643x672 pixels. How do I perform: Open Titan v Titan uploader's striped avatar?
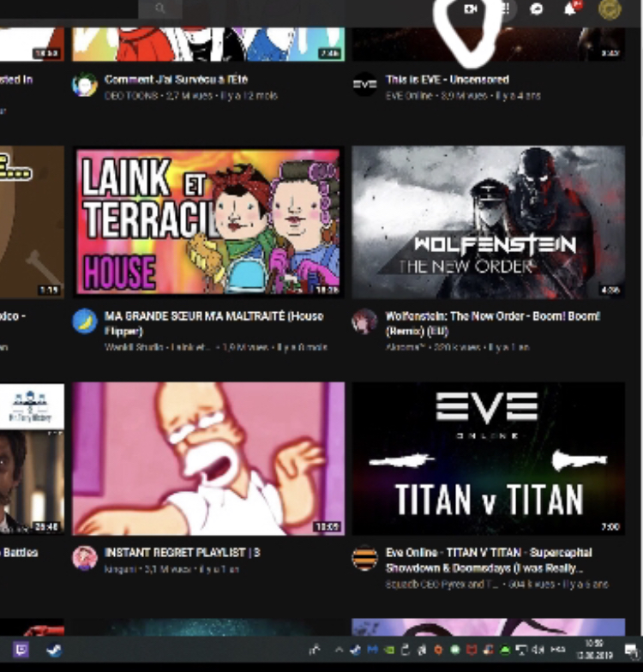pyautogui.click(x=364, y=558)
